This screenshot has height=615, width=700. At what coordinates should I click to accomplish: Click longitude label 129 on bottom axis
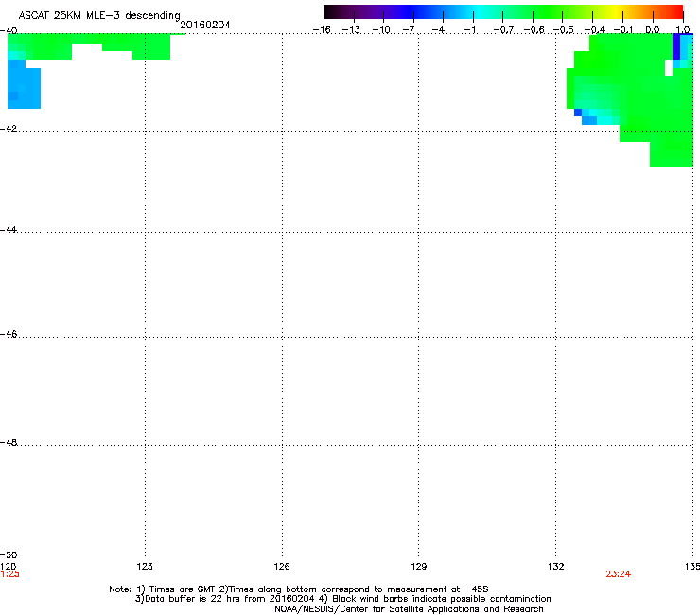point(419,567)
